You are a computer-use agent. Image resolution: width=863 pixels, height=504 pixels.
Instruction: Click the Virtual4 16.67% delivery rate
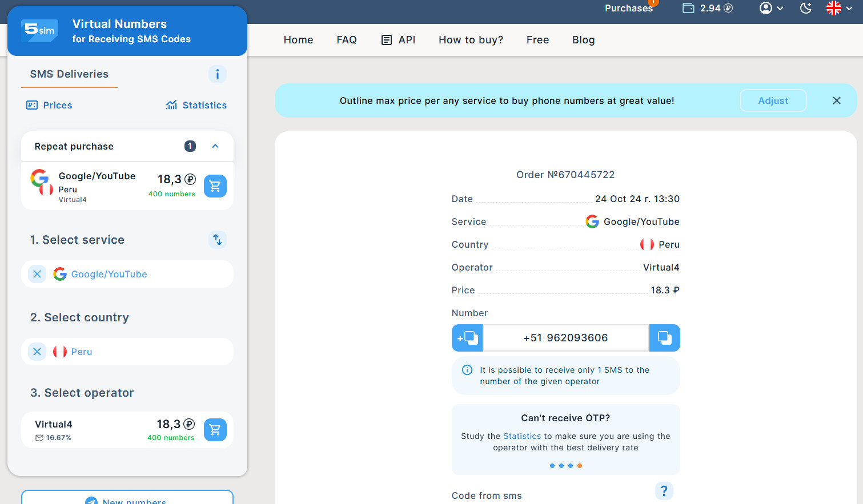pos(53,438)
